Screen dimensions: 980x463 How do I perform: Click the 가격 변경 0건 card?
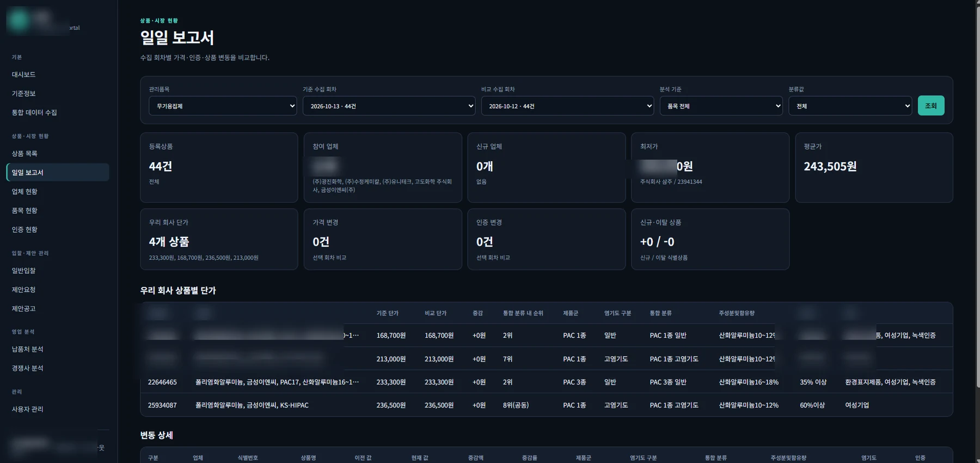pyautogui.click(x=383, y=239)
